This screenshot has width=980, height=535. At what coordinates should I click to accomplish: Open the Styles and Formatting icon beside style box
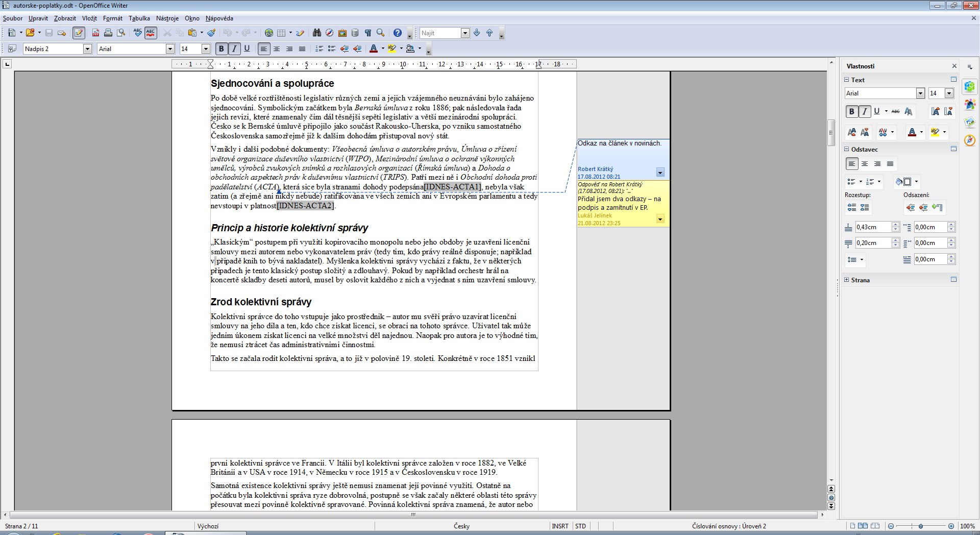point(11,49)
